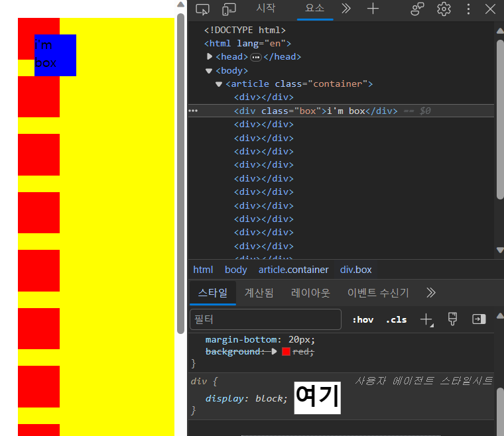Open the 시작 tab
This screenshot has height=436, width=504.
click(265, 9)
